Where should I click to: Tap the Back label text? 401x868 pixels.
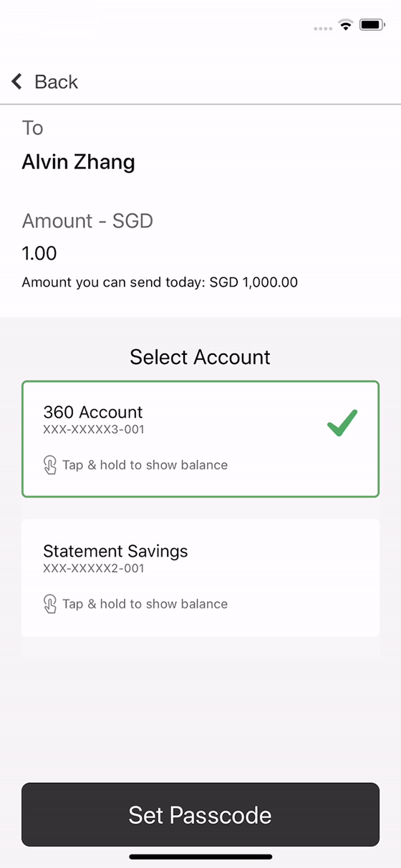56,82
